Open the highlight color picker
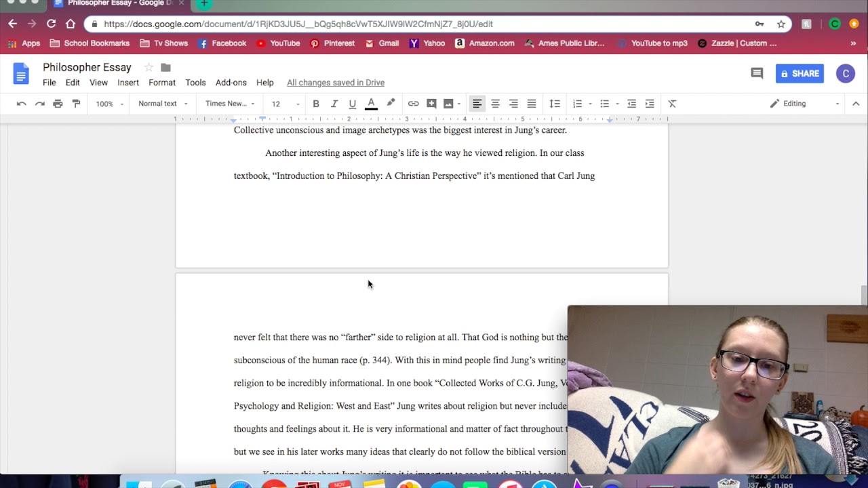This screenshot has width=868, height=488. [391, 103]
